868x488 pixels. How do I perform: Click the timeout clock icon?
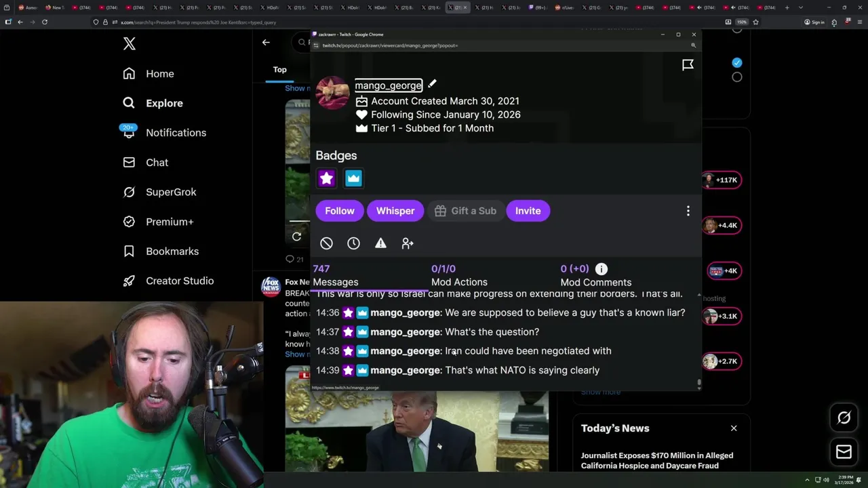point(353,243)
